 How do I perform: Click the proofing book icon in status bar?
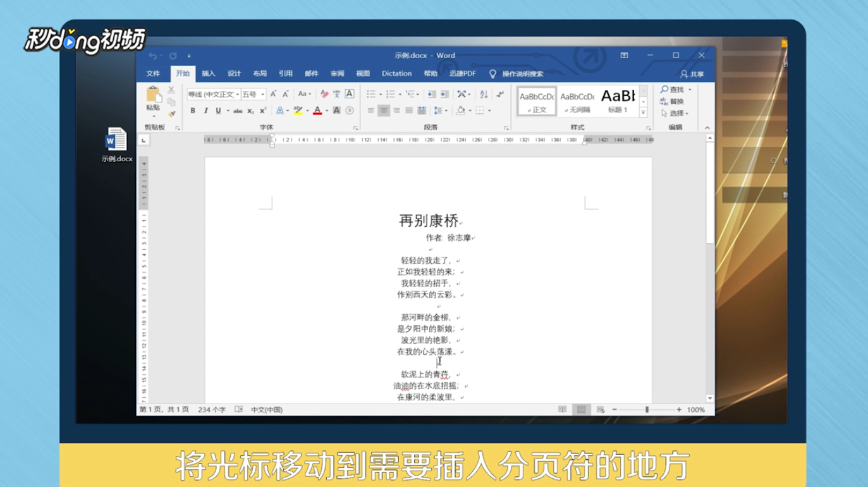238,410
